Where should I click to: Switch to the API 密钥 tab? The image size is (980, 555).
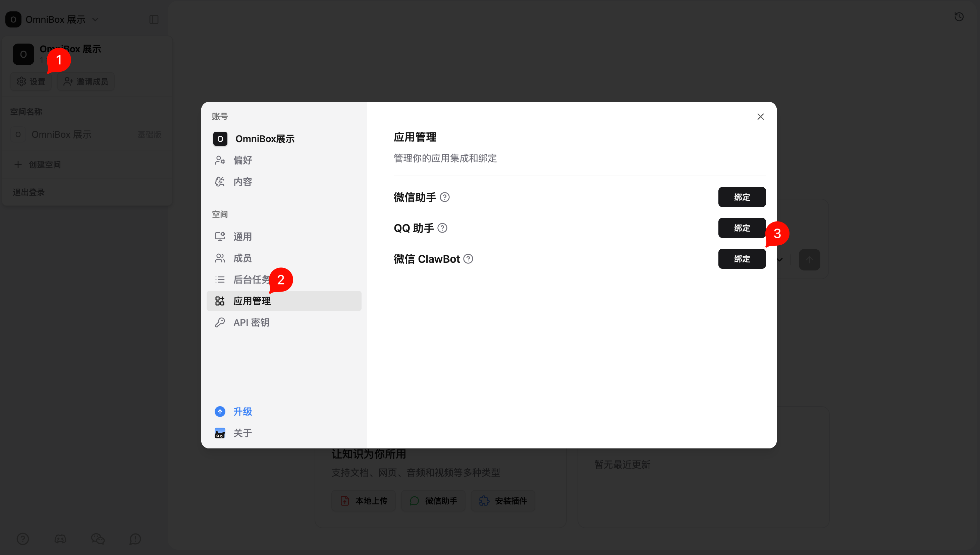pyautogui.click(x=251, y=322)
